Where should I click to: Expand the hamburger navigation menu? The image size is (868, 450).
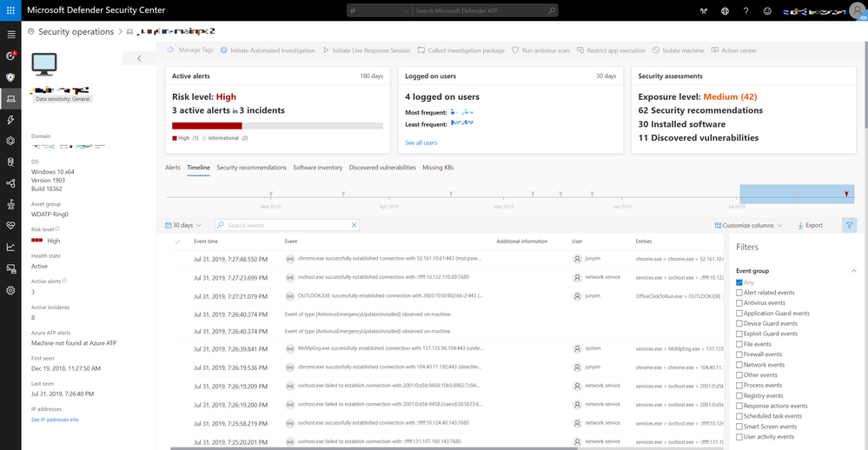tap(10, 35)
